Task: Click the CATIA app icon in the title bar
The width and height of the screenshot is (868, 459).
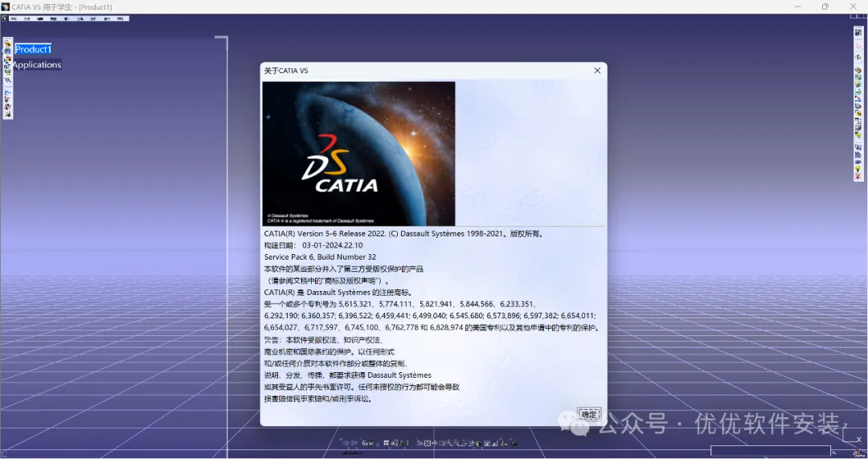Action: click(x=5, y=7)
